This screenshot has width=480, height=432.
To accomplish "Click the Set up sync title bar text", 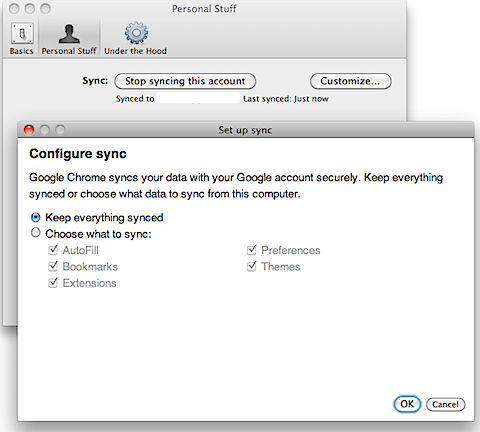I will [245, 130].
